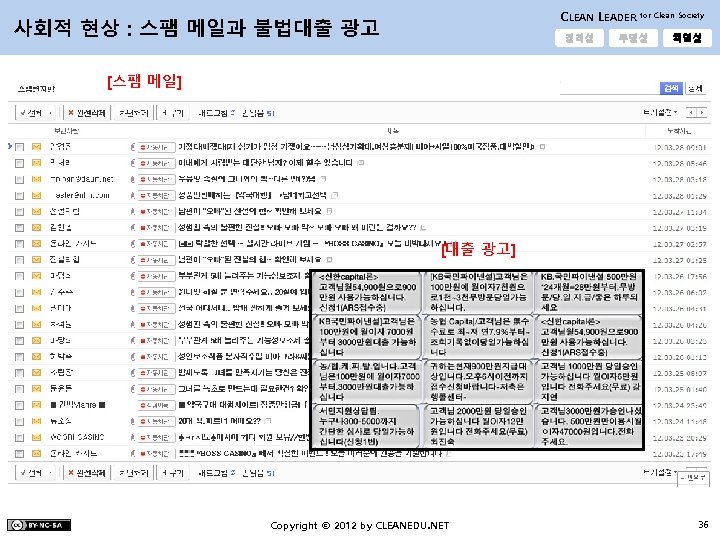Tick checkbox of 12.03.26 17:56 mail

click(19, 276)
